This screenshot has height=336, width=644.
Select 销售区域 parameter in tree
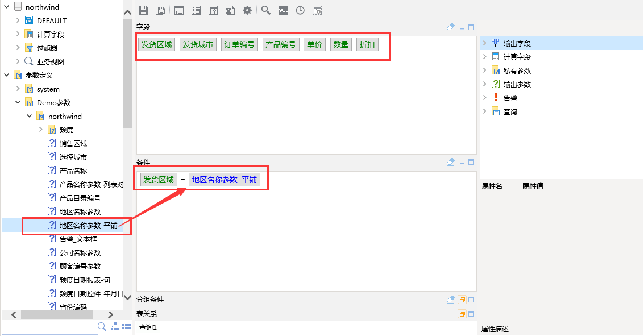[73, 143]
